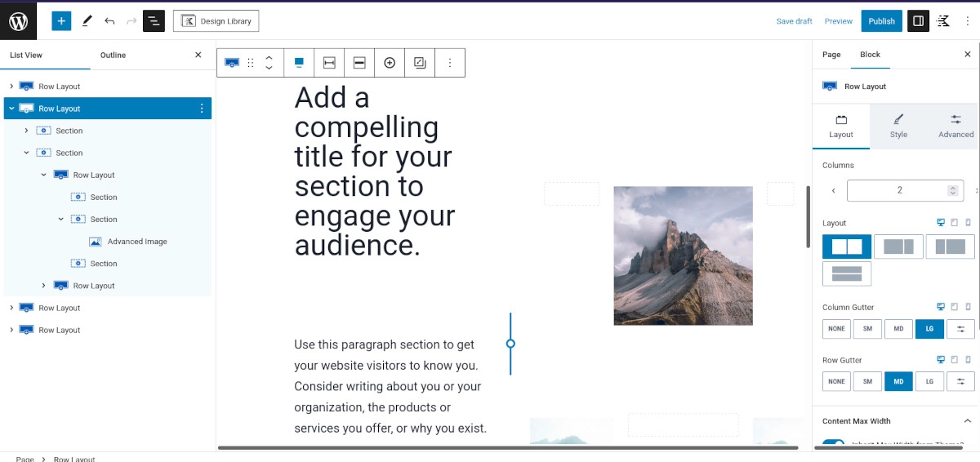This screenshot has height=462, width=980.
Task: Set Column Gutter to SM
Action: click(x=867, y=329)
